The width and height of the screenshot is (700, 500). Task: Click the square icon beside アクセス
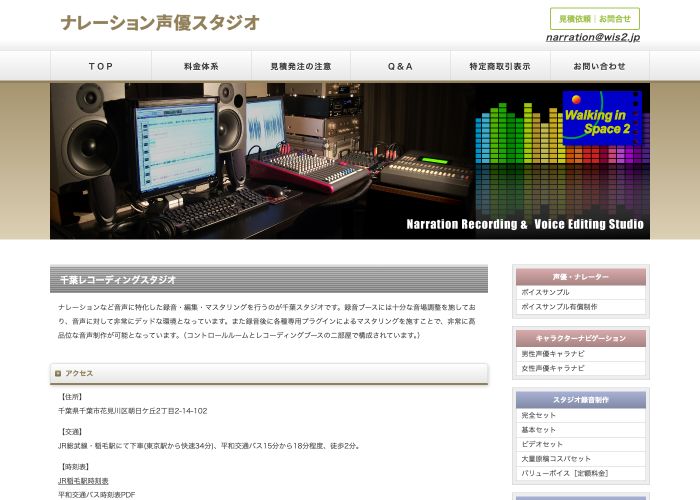point(58,373)
